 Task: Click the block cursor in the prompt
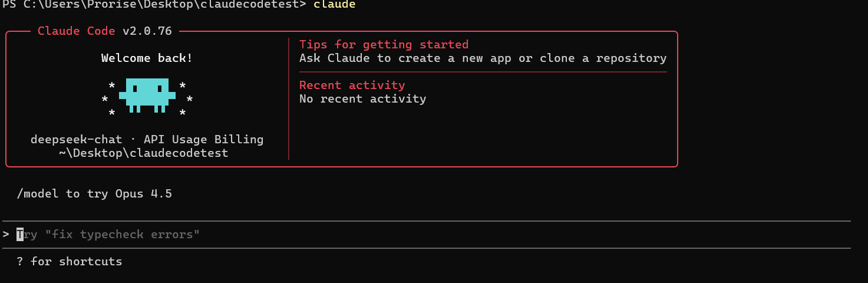(x=19, y=234)
